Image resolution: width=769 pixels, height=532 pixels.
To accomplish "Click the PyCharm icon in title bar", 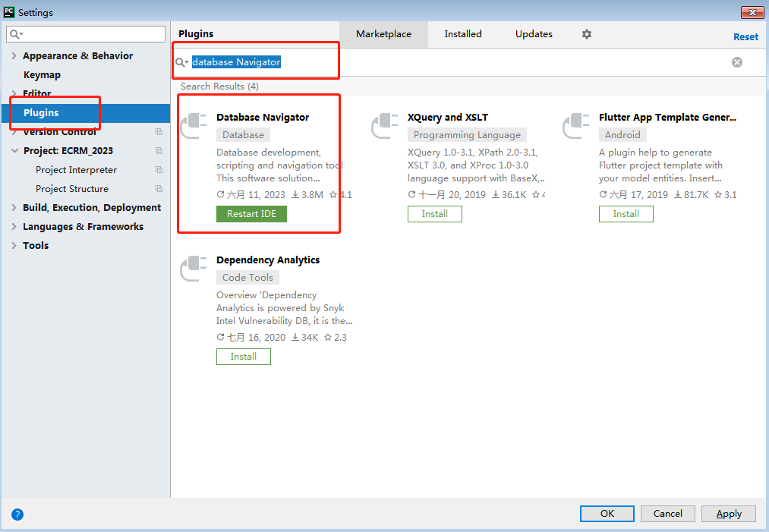I will point(9,12).
